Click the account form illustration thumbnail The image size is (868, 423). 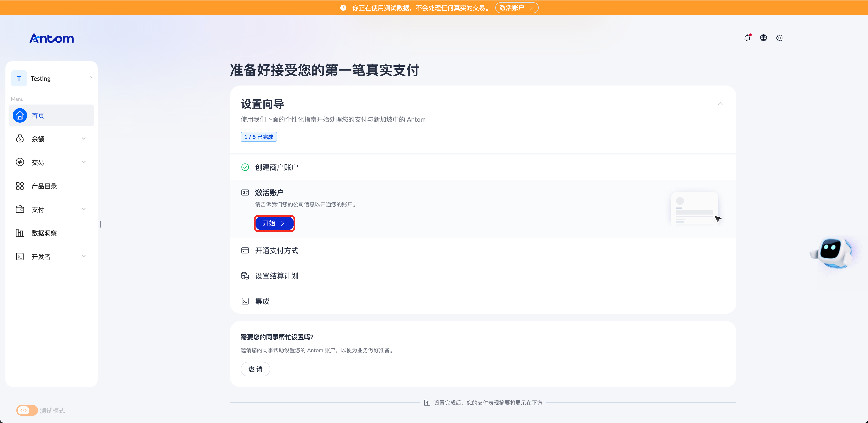pos(695,209)
